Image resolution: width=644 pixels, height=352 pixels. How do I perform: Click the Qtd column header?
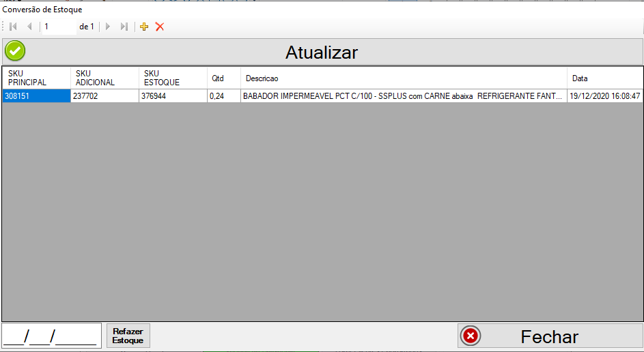tap(224, 78)
